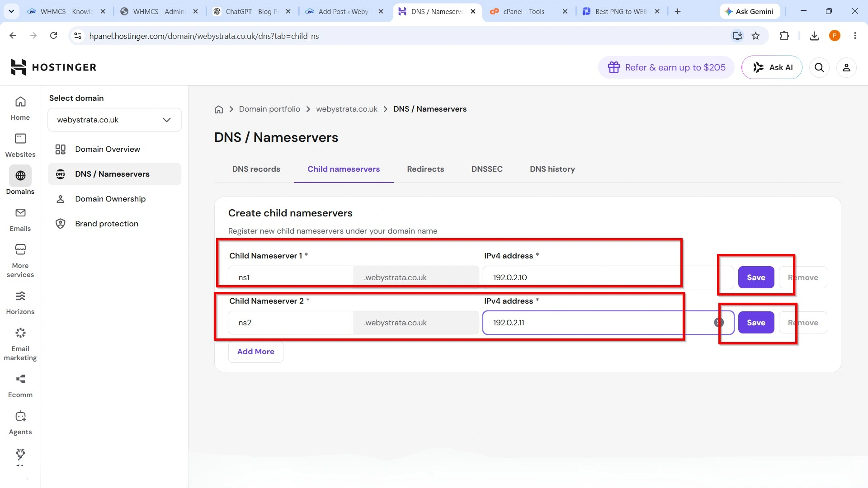Viewport: 868px width, 488px height.
Task: Clear the Child Nameserver 2 IPv4 field
Action: pos(719,323)
